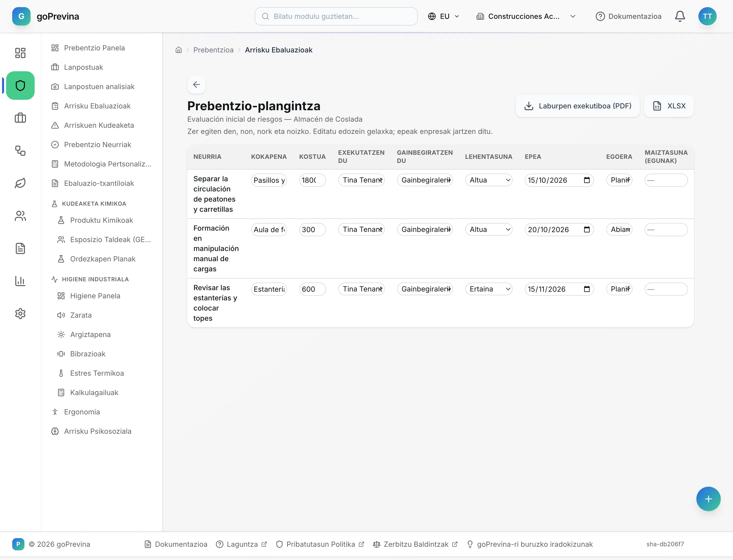
Task: Open calendar picker for 15/10/2026 date
Action: pyautogui.click(x=587, y=180)
